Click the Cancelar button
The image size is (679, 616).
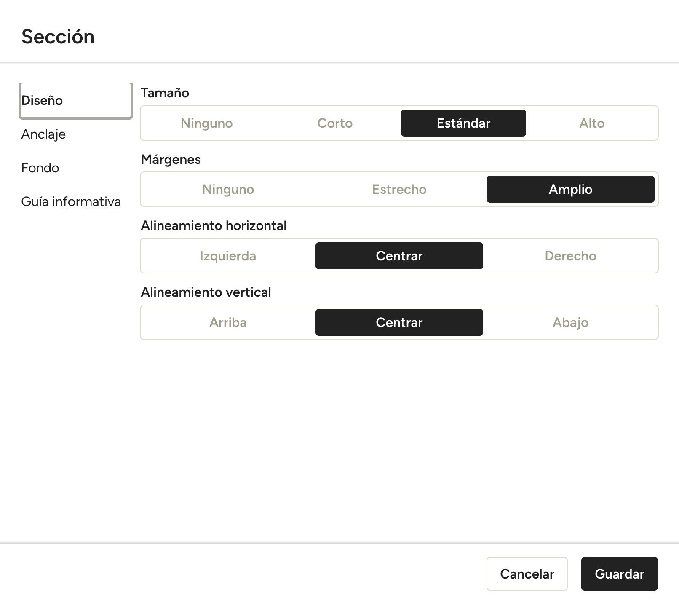527,574
